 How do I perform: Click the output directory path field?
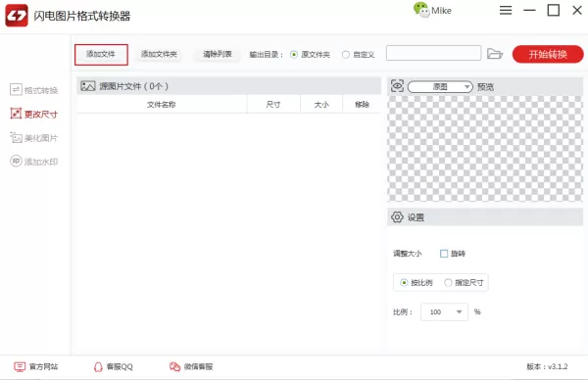(x=433, y=53)
